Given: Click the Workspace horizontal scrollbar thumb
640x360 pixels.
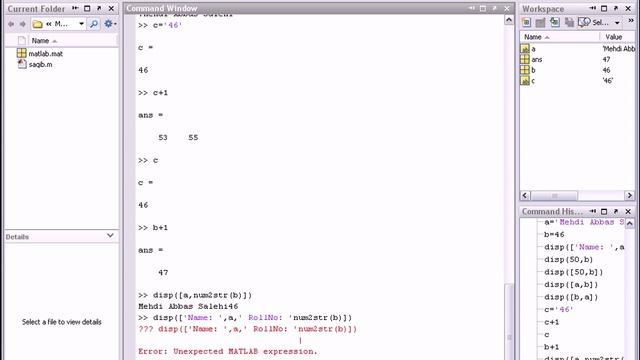Looking at the screenshot, I should click(x=554, y=196).
